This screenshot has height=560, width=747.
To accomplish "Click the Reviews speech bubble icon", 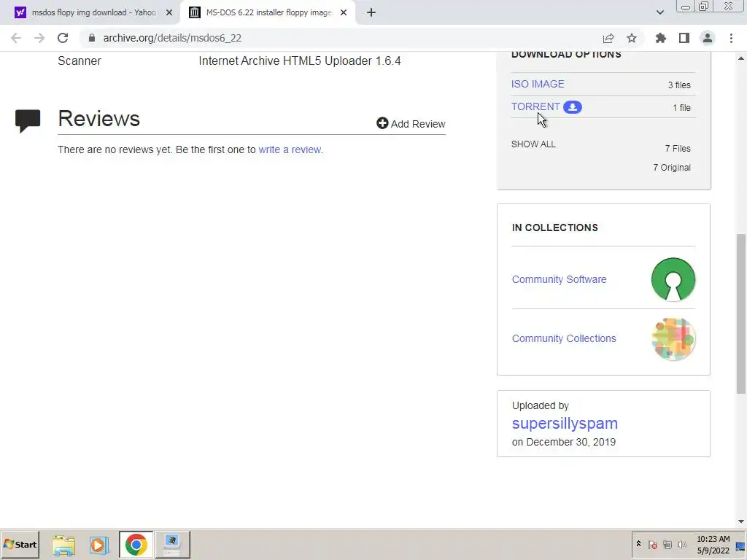I will [x=28, y=121].
